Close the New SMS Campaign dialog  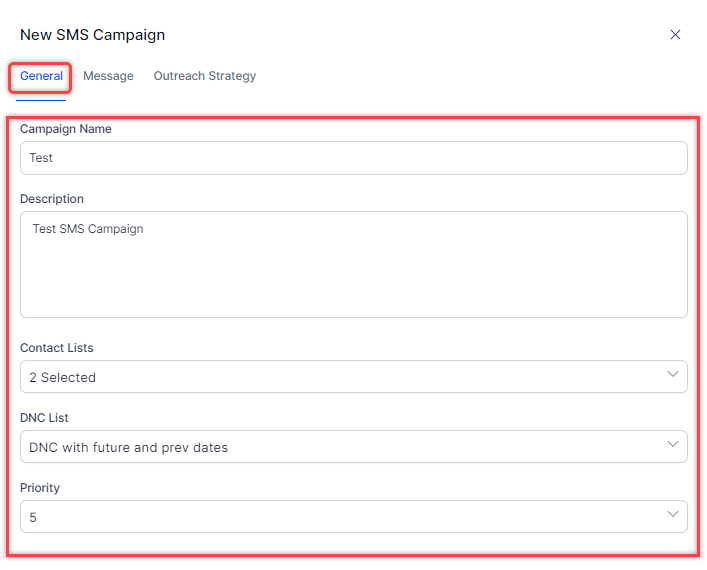click(675, 35)
